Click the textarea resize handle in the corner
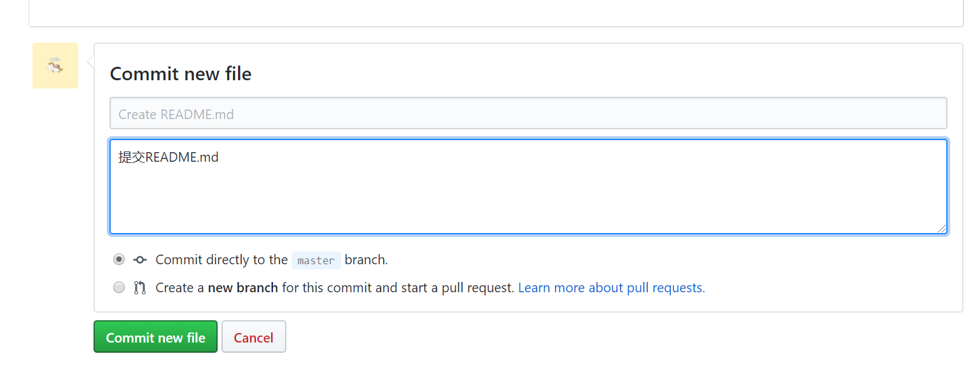Image resolution: width=980 pixels, height=368 pixels. point(942,229)
